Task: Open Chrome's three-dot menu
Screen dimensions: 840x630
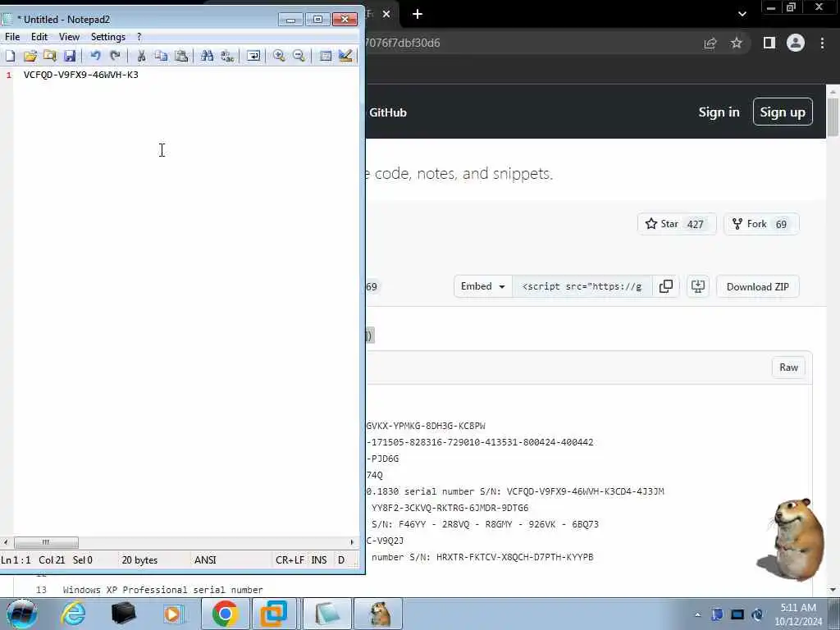Action: click(x=822, y=43)
